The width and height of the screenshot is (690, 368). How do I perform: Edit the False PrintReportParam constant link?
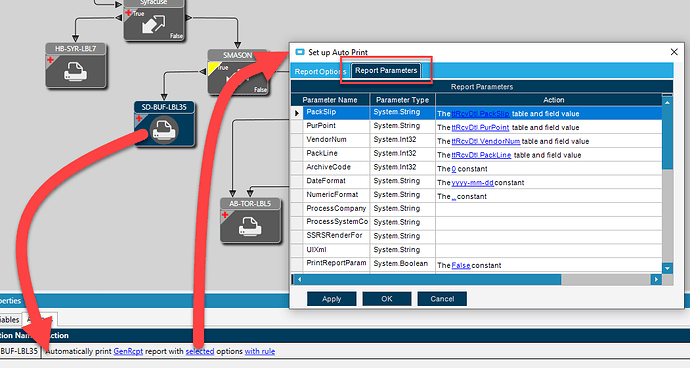[x=461, y=265]
